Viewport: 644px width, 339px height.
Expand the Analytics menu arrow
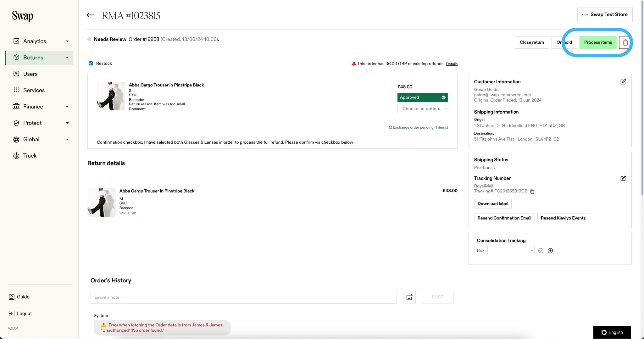(x=67, y=41)
